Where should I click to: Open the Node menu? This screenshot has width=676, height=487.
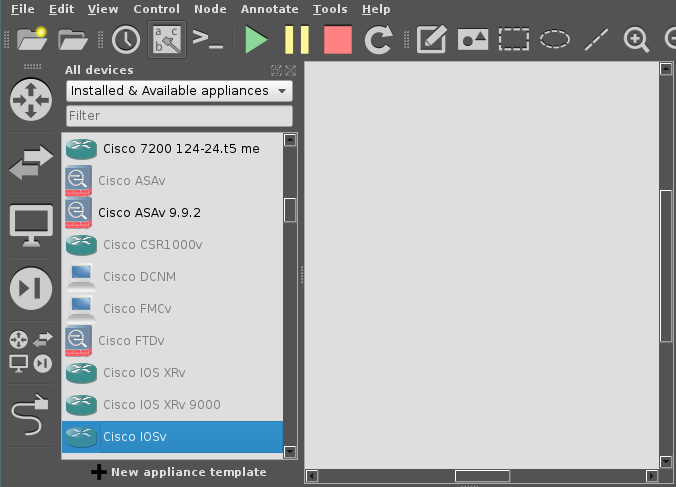pyautogui.click(x=210, y=9)
